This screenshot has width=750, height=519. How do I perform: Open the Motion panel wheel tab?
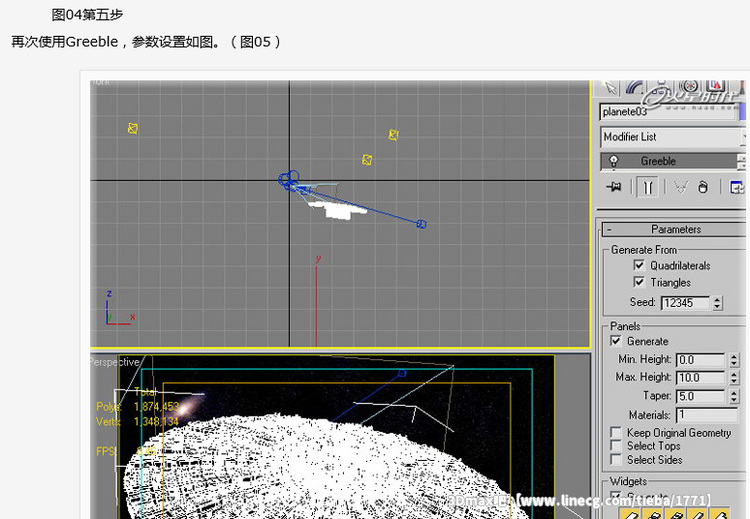click(x=689, y=88)
